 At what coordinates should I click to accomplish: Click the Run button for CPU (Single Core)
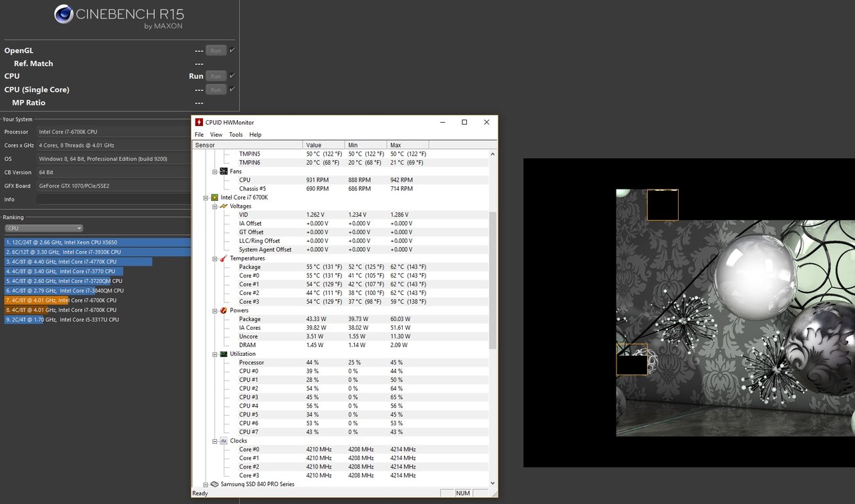(x=215, y=89)
